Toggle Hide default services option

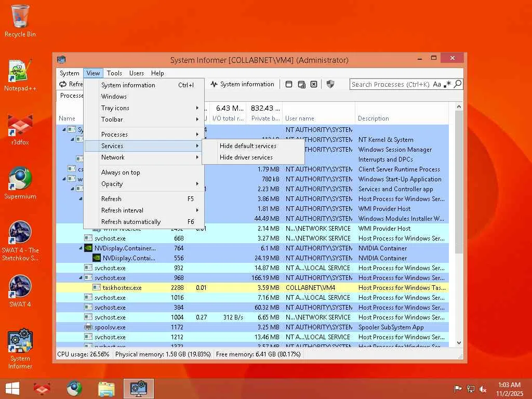coord(253,146)
